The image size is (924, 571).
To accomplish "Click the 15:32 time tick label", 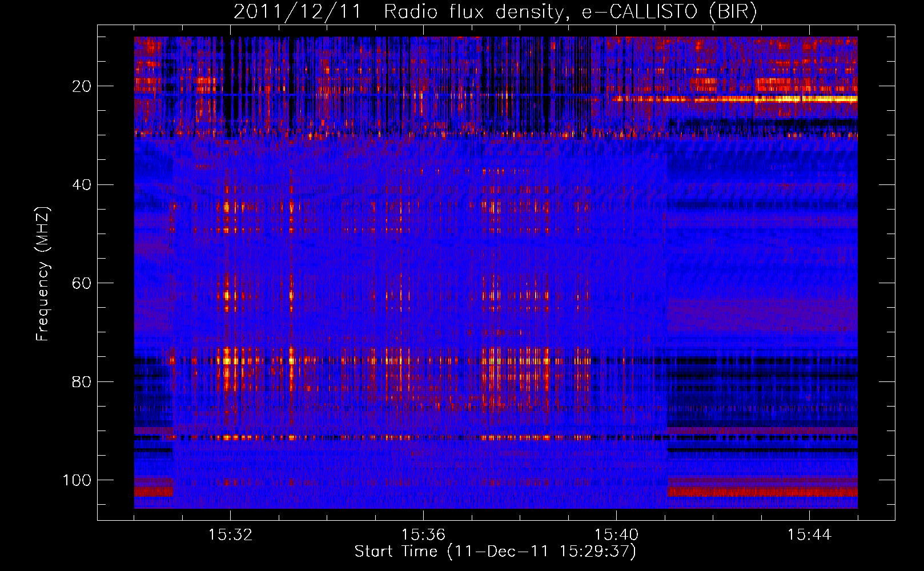I will [230, 535].
